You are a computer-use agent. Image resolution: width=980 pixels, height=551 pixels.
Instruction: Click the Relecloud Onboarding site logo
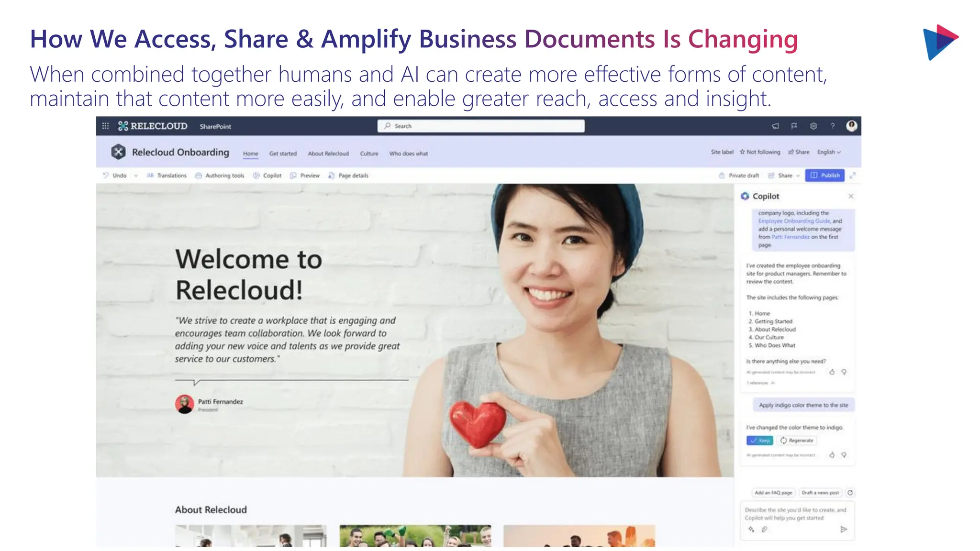pos(118,152)
